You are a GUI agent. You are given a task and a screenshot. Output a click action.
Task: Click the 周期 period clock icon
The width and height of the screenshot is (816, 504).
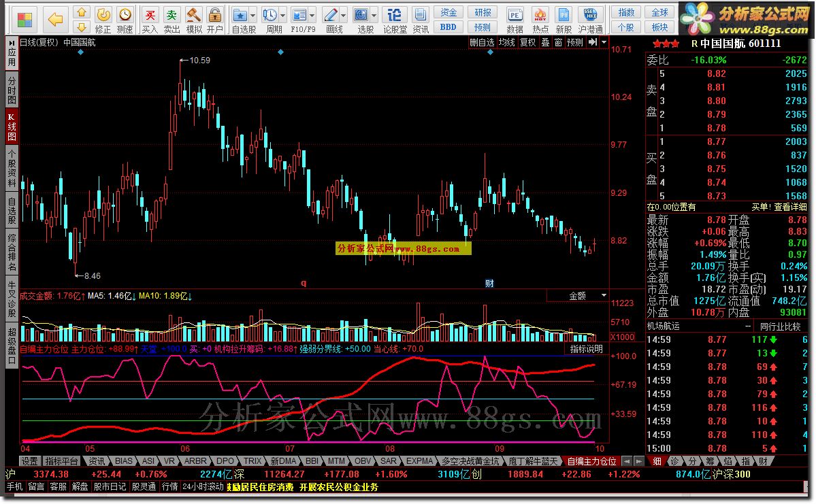[270, 15]
